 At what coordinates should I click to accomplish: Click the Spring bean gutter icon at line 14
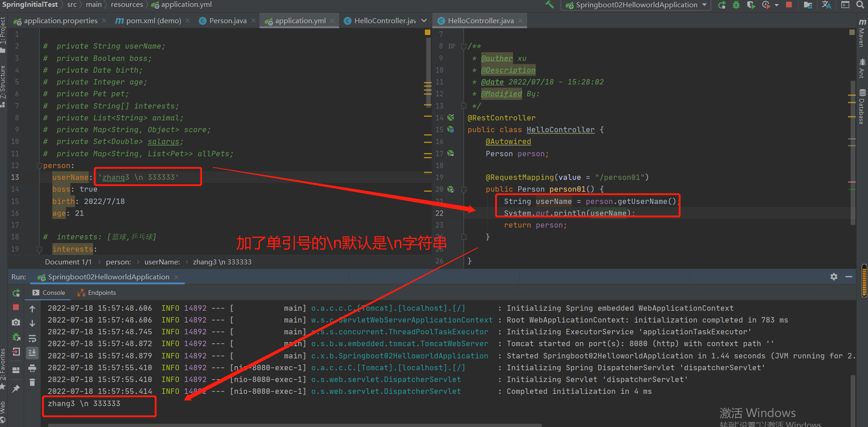point(451,118)
